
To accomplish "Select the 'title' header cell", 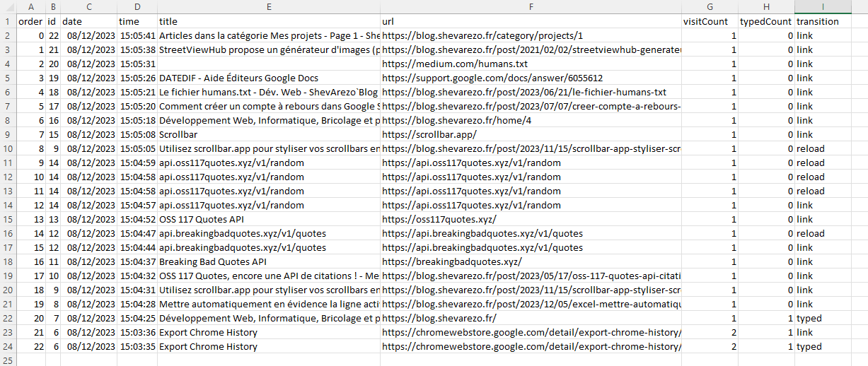I will point(269,21).
